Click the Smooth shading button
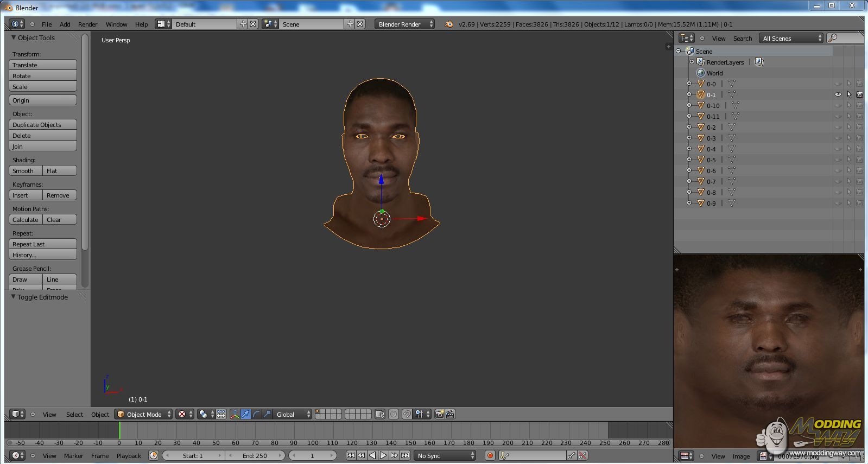Viewport: 868px width, 464px height. pos(26,171)
